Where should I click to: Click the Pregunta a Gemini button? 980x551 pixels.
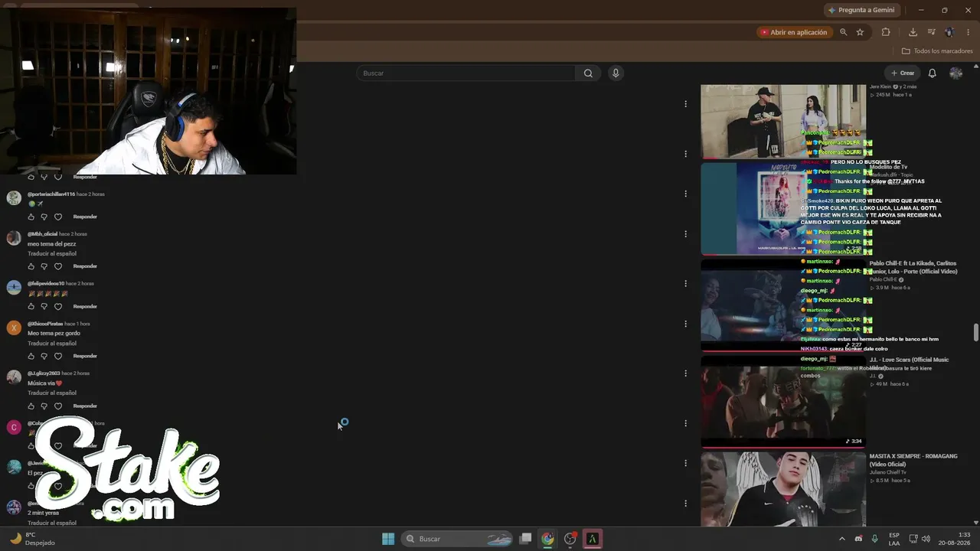[861, 10]
